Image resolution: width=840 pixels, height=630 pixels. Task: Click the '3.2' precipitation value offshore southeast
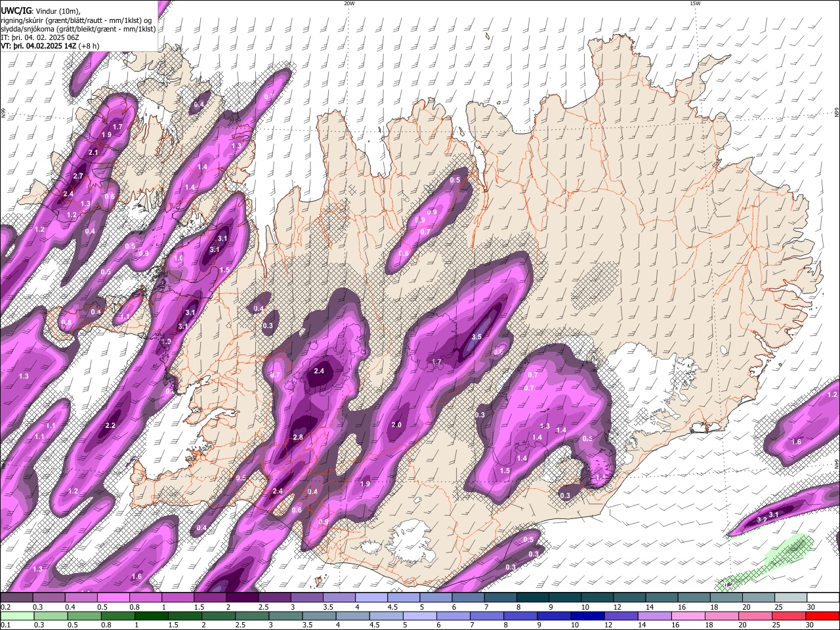pos(761,519)
